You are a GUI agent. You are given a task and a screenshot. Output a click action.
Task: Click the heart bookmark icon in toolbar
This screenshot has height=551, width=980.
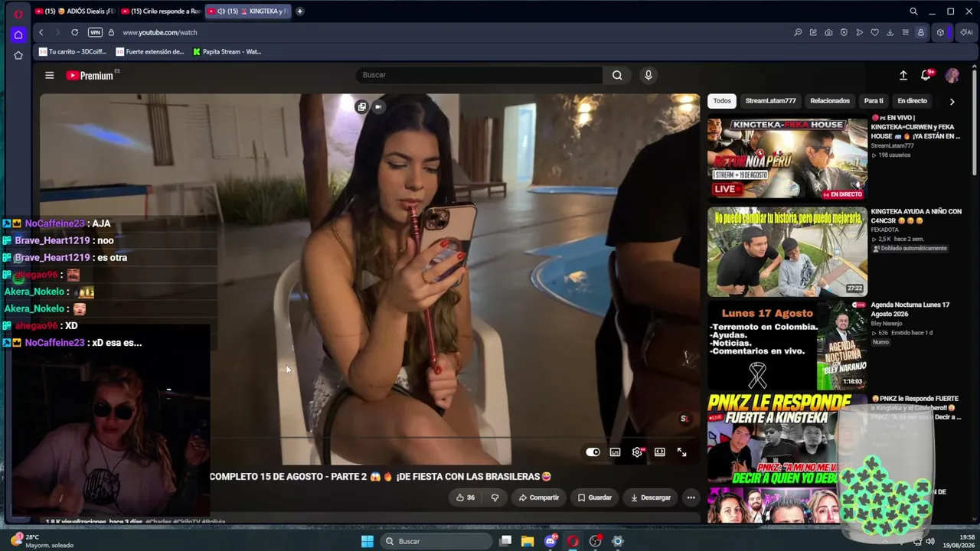tap(874, 32)
